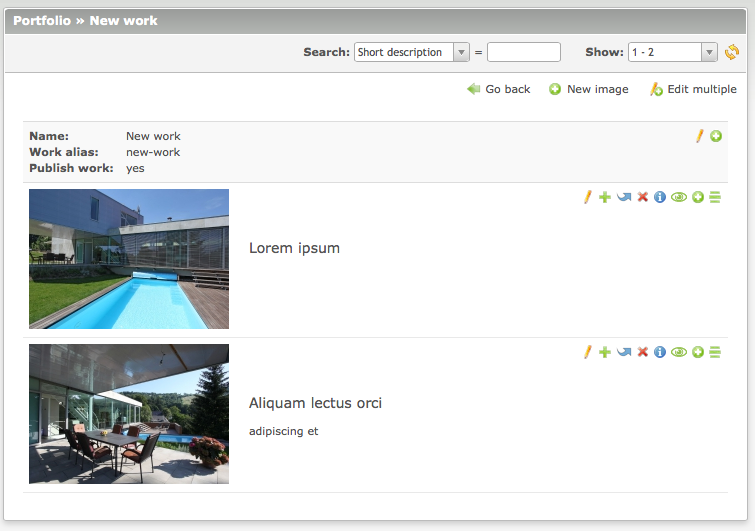The image size is (755, 531).
Task: Click the list lines icon for Aliquam lectus orci
Action: pyautogui.click(x=715, y=352)
